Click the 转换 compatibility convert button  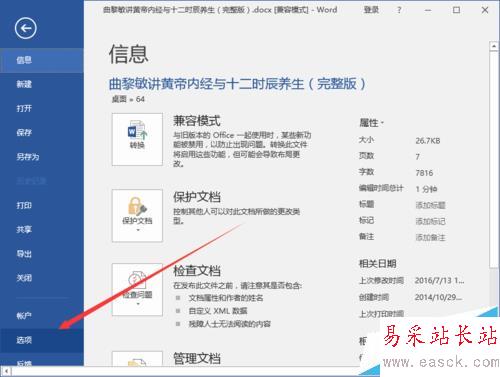(x=137, y=139)
